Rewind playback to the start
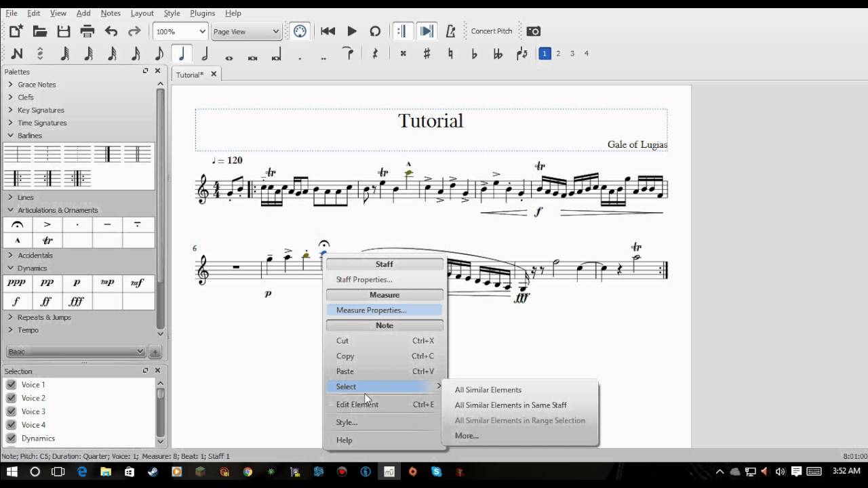The width and height of the screenshot is (868, 488). (328, 31)
